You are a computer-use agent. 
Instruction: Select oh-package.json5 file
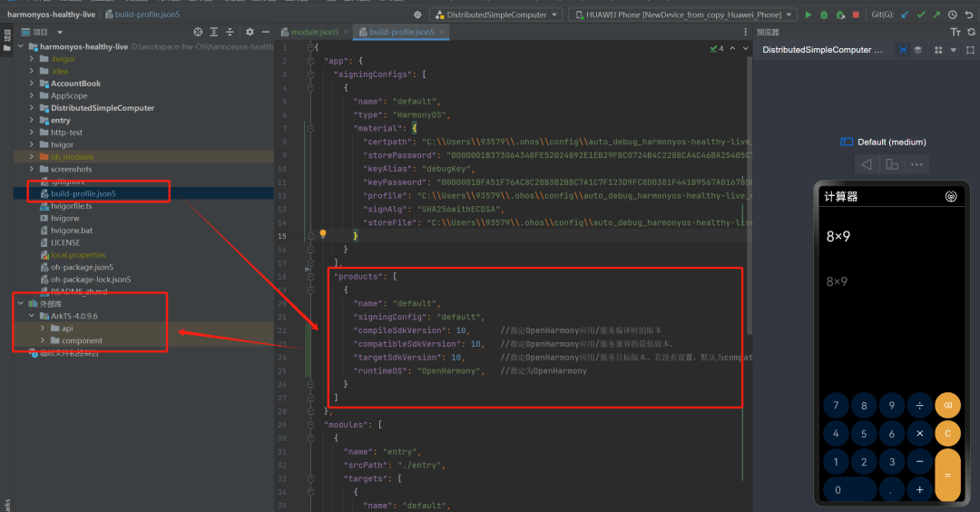point(82,267)
